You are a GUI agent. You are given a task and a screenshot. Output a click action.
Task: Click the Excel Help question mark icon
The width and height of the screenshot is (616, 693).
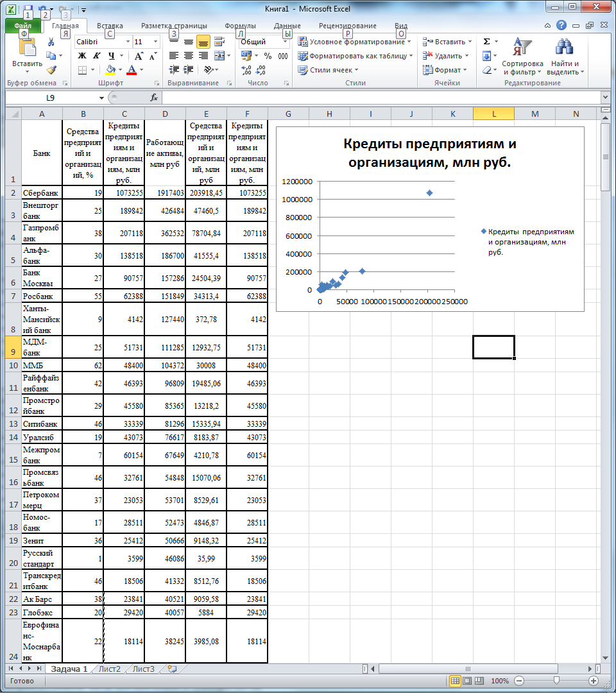coord(561,25)
